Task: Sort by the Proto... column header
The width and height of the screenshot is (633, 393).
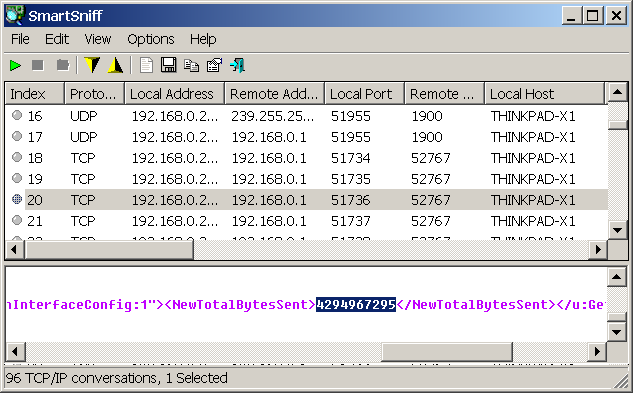Action: click(94, 94)
